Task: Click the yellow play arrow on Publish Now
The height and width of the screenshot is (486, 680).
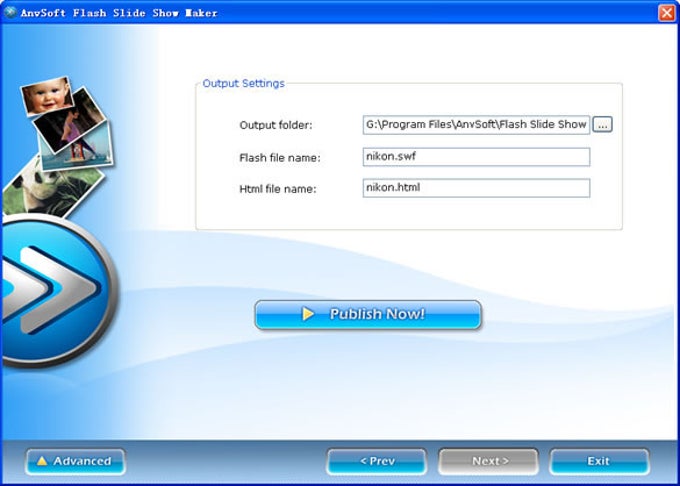Action: point(307,313)
